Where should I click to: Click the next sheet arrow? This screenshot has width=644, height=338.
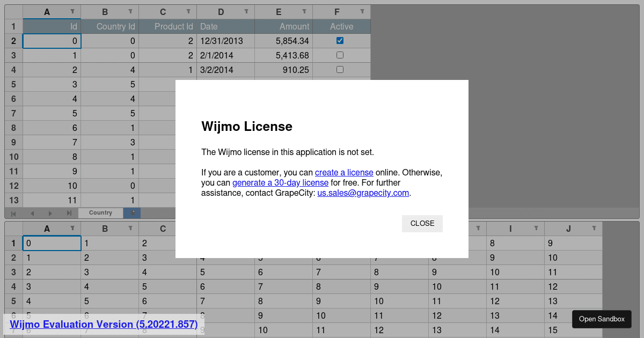click(x=50, y=213)
